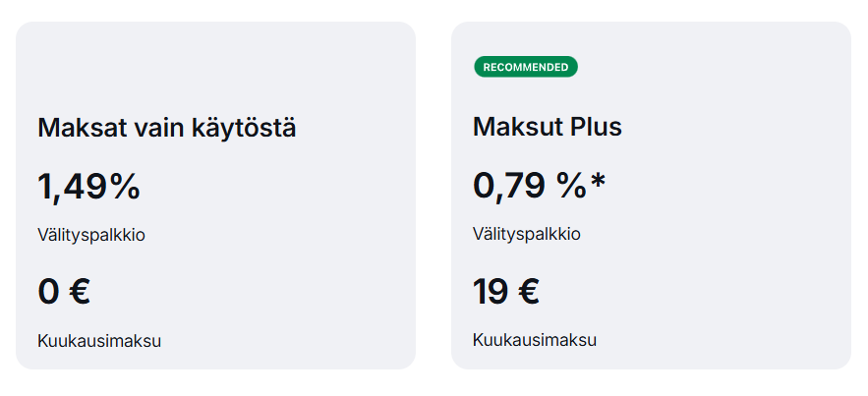Click the asterisk after 0,79 %
868x396 pixels.
(x=598, y=183)
